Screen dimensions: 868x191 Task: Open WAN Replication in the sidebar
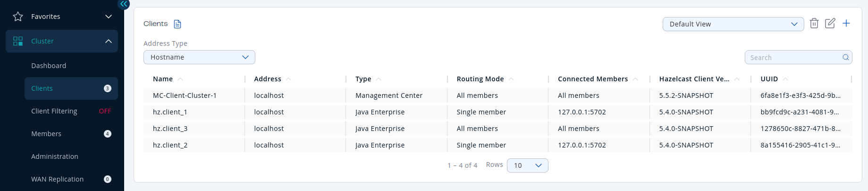click(57, 179)
